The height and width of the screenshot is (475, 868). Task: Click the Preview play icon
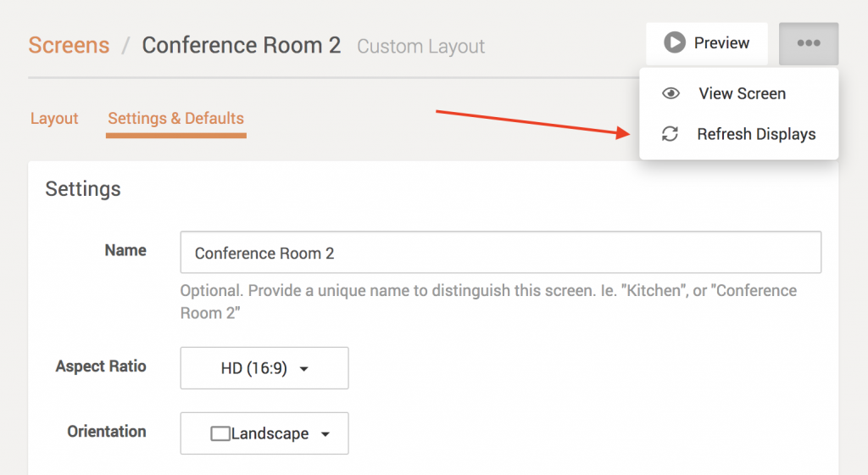click(x=674, y=42)
